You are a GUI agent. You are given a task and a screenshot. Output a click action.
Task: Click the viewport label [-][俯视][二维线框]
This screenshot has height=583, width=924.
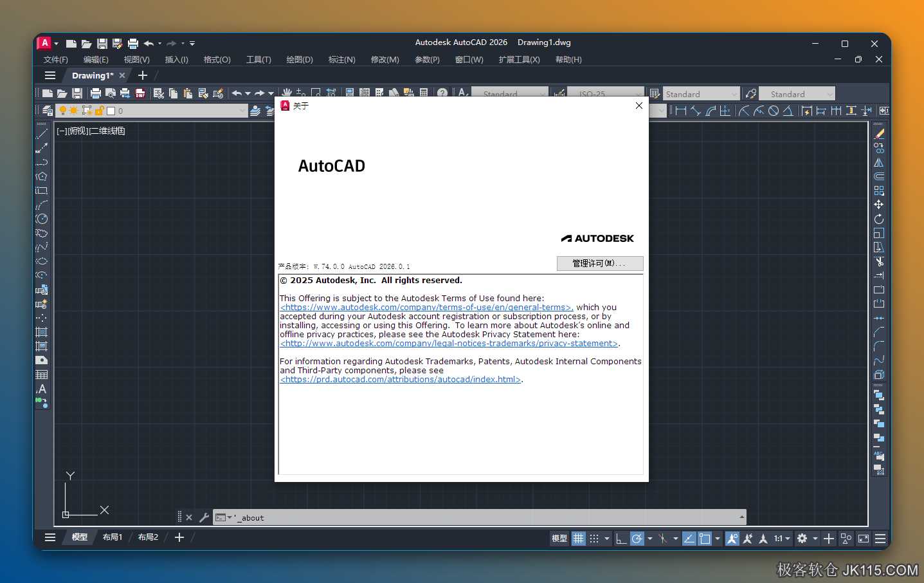click(x=91, y=131)
